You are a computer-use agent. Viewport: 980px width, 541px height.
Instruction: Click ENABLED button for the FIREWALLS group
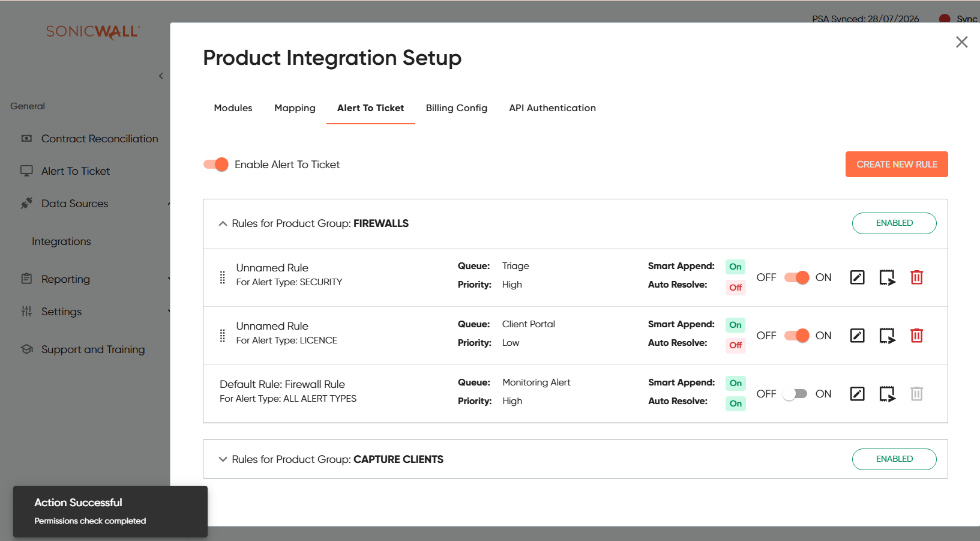pyautogui.click(x=894, y=223)
